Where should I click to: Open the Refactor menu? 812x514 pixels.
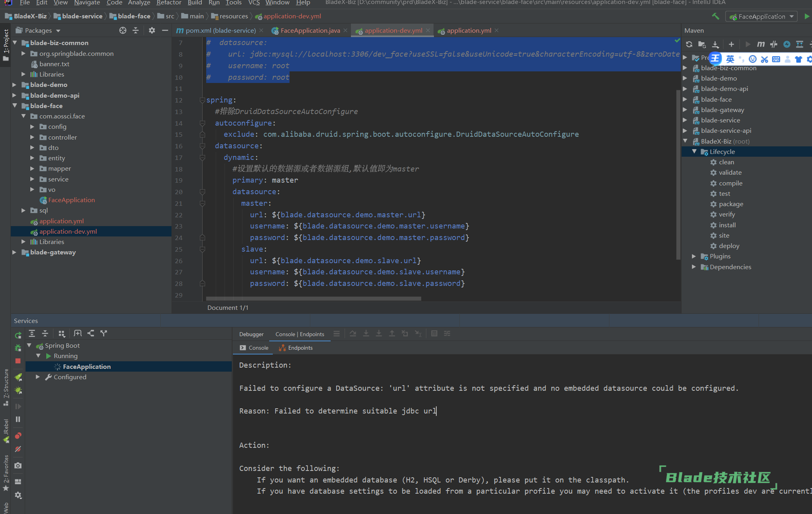[x=169, y=3]
